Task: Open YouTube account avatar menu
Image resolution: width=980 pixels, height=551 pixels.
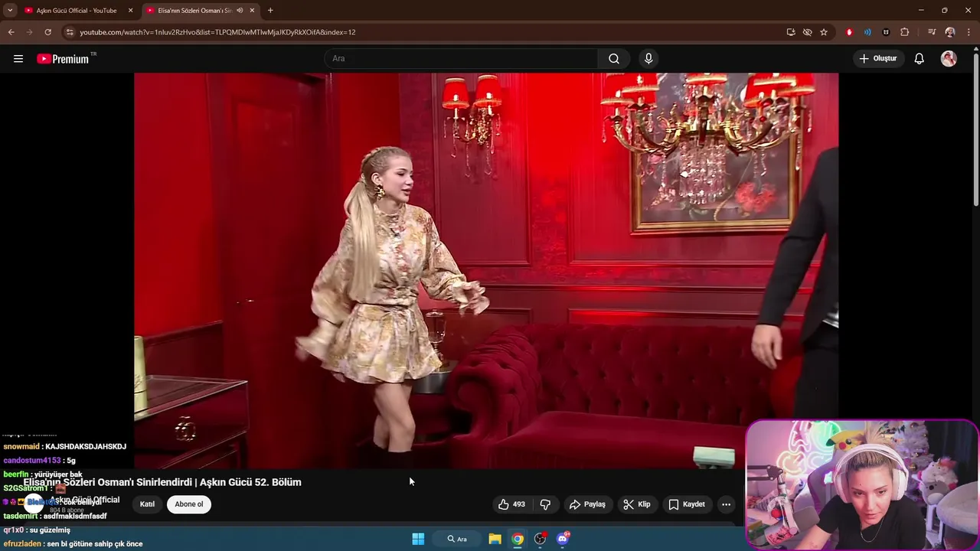Action: [x=949, y=59]
